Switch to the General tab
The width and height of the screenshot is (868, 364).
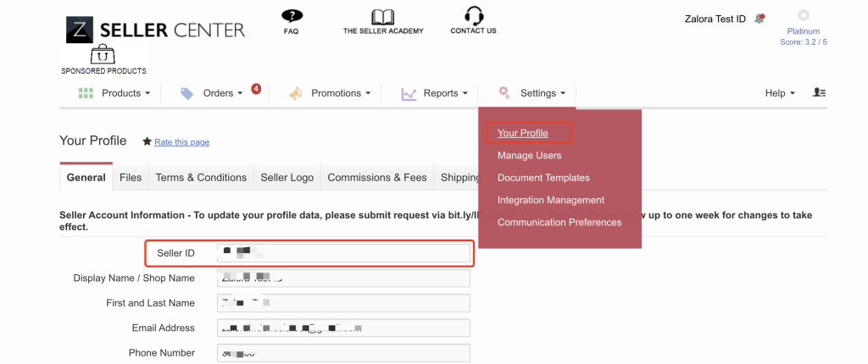click(x=86, y=178)
